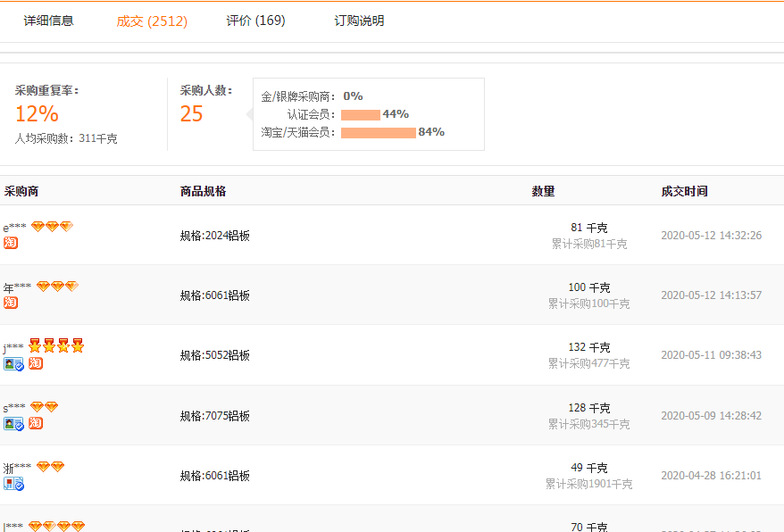Click the Taobao badge under buyer e***
Screen dimensions: 784x532
pos(11,243)
